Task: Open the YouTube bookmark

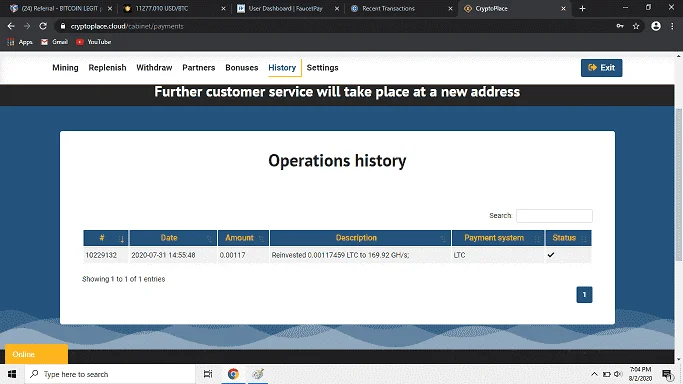Action: coord(94,42)
